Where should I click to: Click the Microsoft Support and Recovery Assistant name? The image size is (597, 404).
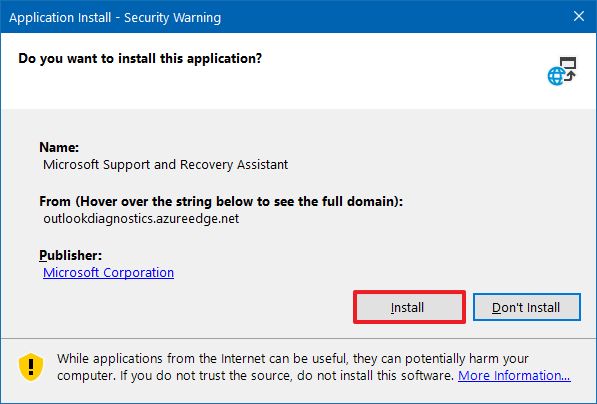166,164
